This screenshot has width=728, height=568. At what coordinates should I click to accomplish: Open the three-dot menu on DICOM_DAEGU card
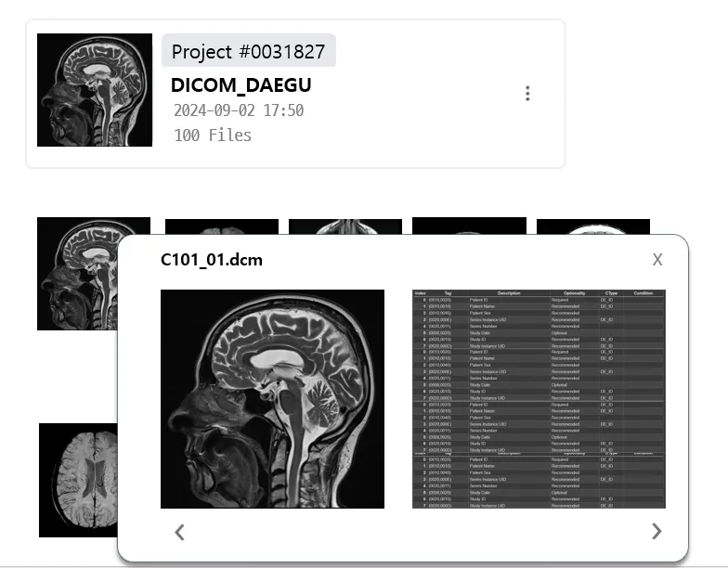527,93
